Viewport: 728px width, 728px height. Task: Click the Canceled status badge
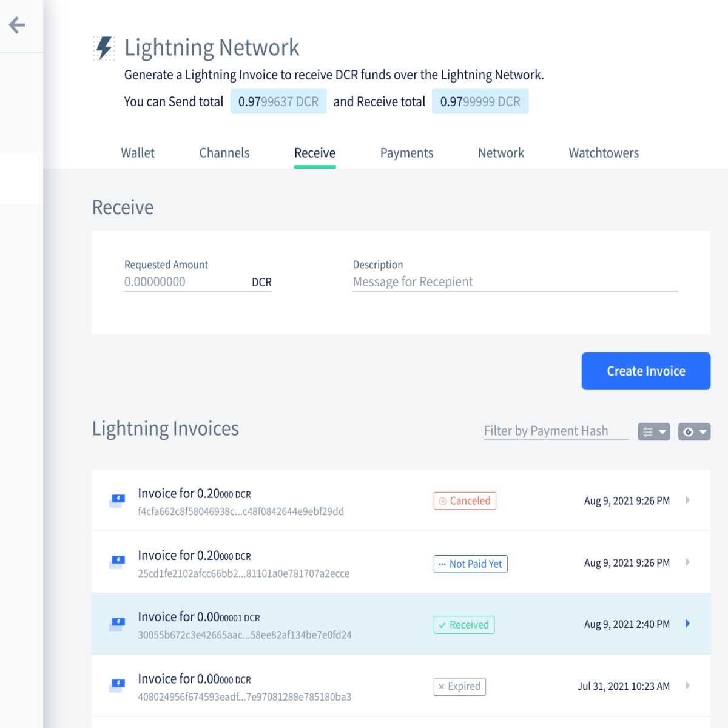point(465,501)
